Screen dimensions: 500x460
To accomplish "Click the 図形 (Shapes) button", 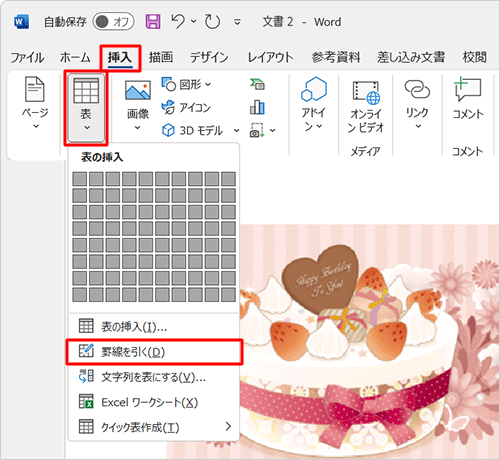I will pos(186,84).
